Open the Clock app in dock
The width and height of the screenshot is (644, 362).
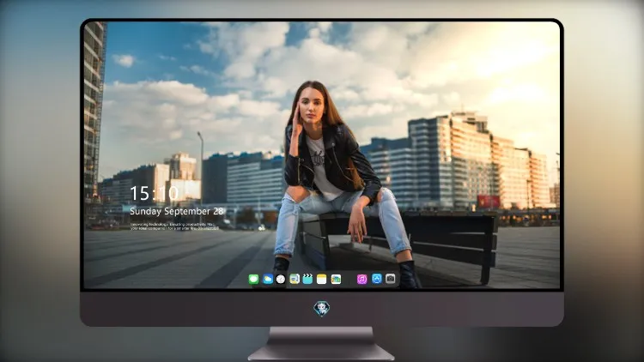point(281,279)
